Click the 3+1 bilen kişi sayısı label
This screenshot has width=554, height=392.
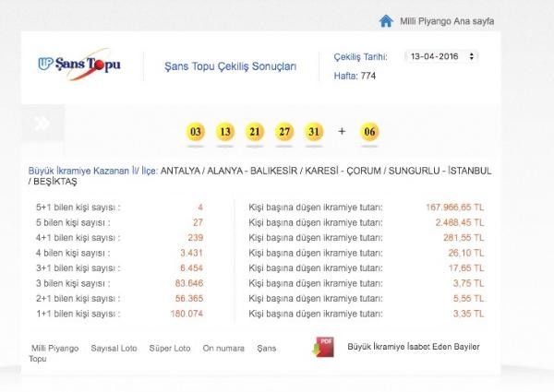tap(78, 268)
